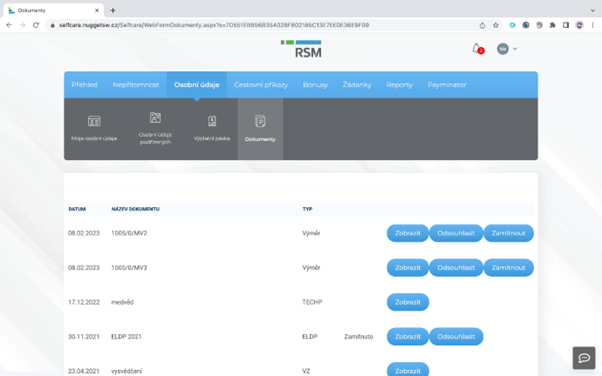Click the NÁZEV DOKUMENTU column header

pyautogui.click(x=135, y=209)
